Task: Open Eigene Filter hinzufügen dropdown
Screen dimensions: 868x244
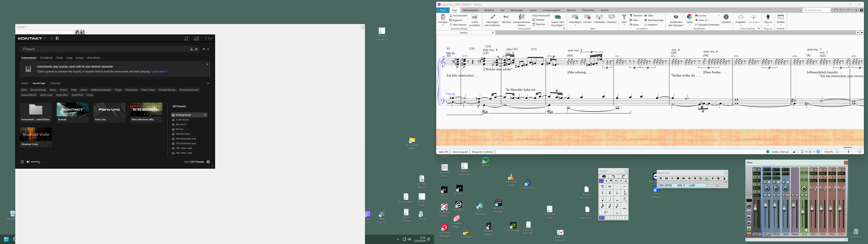Action: click(x=558, y=20)
